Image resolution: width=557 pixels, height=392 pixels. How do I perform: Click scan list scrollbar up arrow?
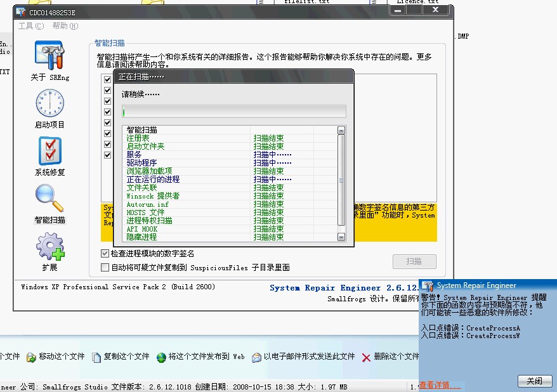point(341,131)
